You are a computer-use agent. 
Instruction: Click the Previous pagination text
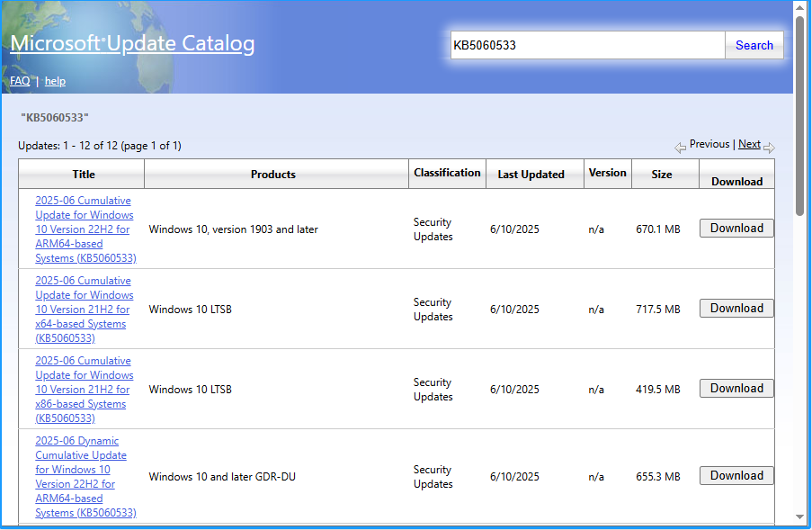click(709, 144)
